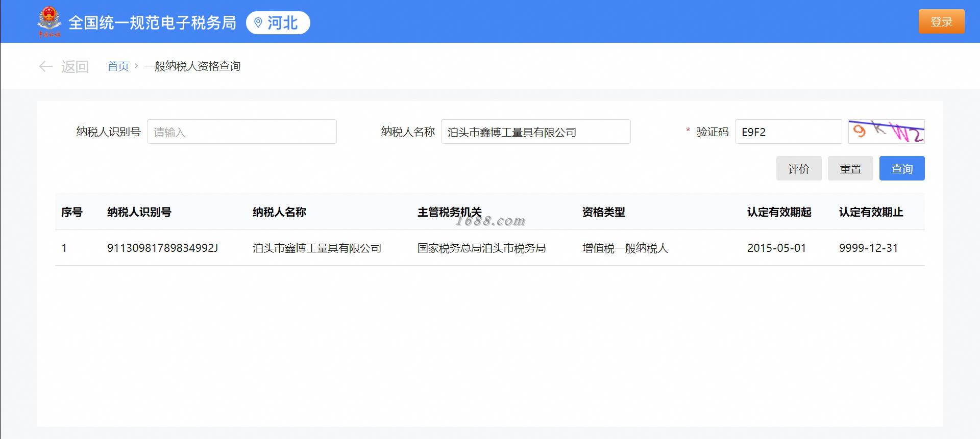Screen dimensions: 980x439
Task: Refresh the captcha verification image
Action: 886,132
